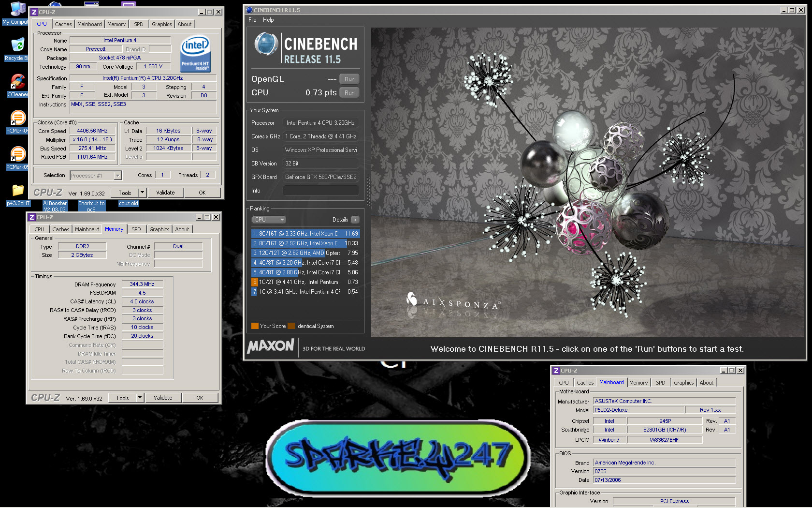Click the Tools button in the top CPU-Z window
Viewport: 812px width, 508px height.
click(x=125, y=193)
